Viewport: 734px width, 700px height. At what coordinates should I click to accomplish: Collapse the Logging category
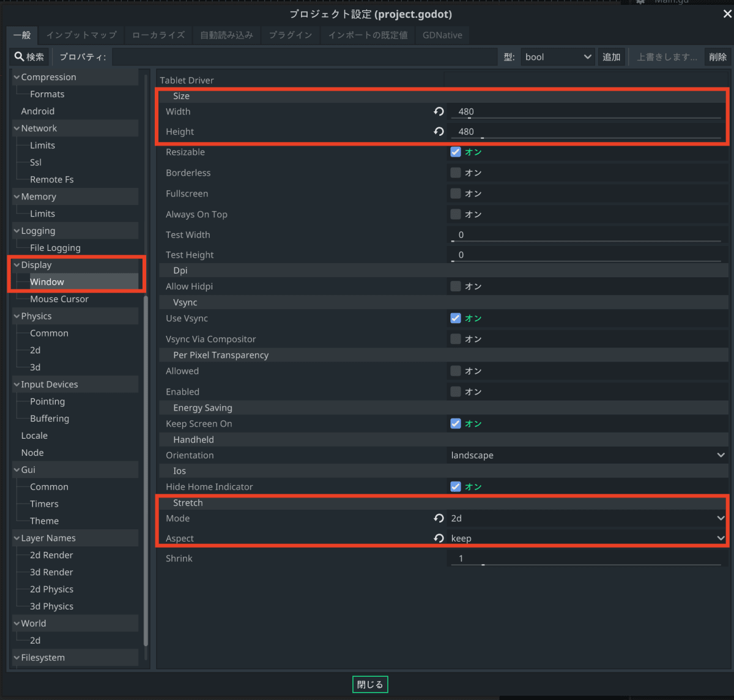[x=17, y=231]
